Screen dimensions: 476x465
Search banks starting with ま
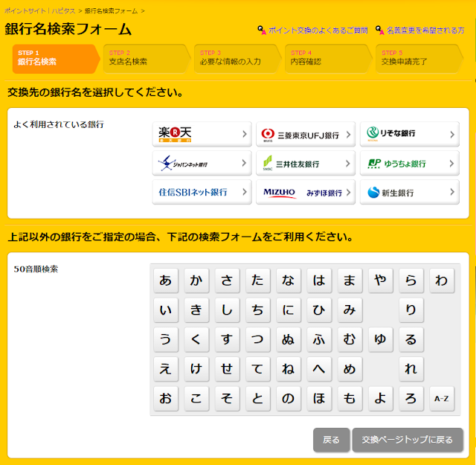(x=350, y=280)
